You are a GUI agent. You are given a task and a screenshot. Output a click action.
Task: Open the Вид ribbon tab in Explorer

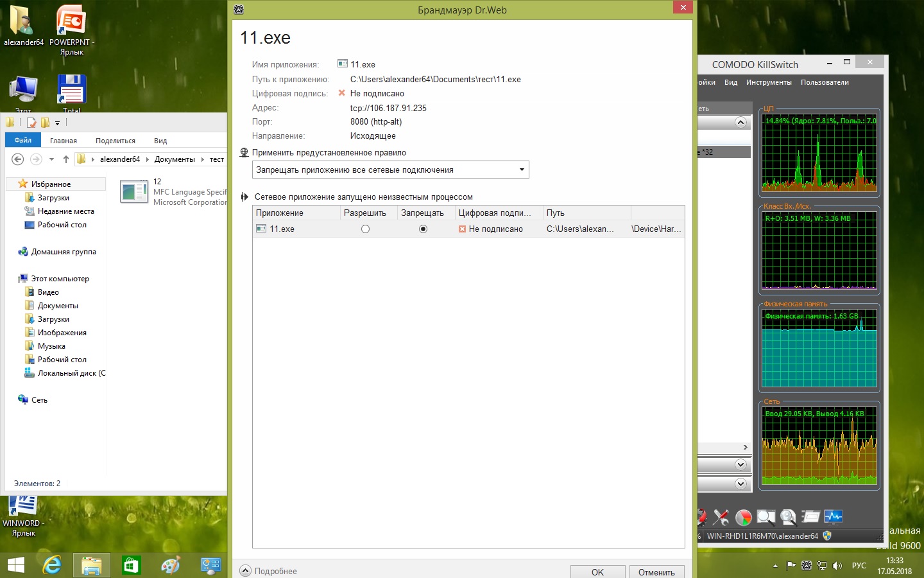tap(160, 141)
